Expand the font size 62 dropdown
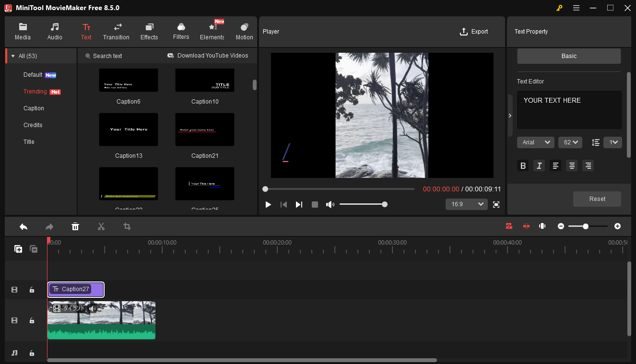This screenshot has width=636, height=364. pyautogui.click(x=570, y=142)
